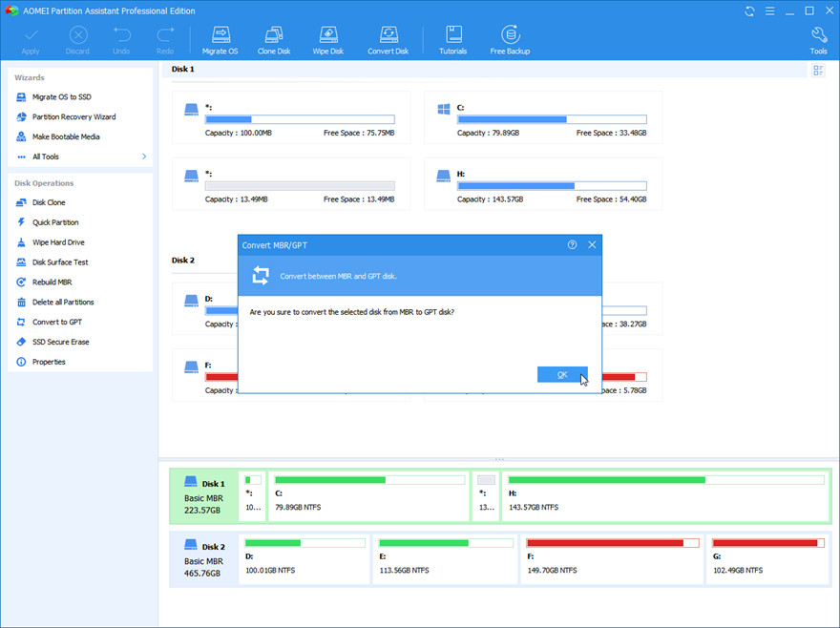
Task: Click the Redo toolbar icon
Action: point(165,40)
